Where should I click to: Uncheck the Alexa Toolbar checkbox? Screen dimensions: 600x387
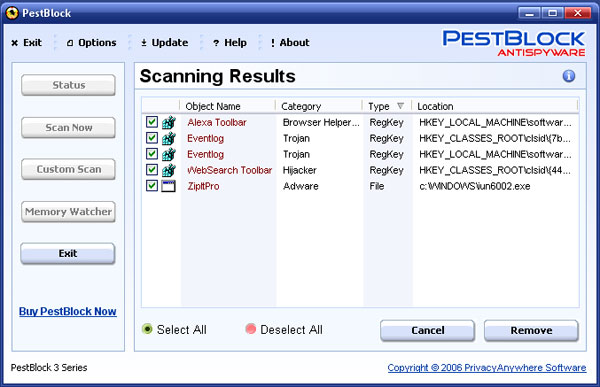pyautogui.click(x=152, y=122)
